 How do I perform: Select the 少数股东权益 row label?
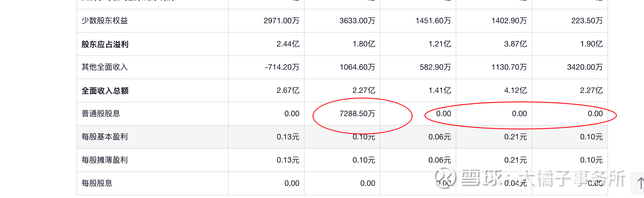[x=105, y=21]
